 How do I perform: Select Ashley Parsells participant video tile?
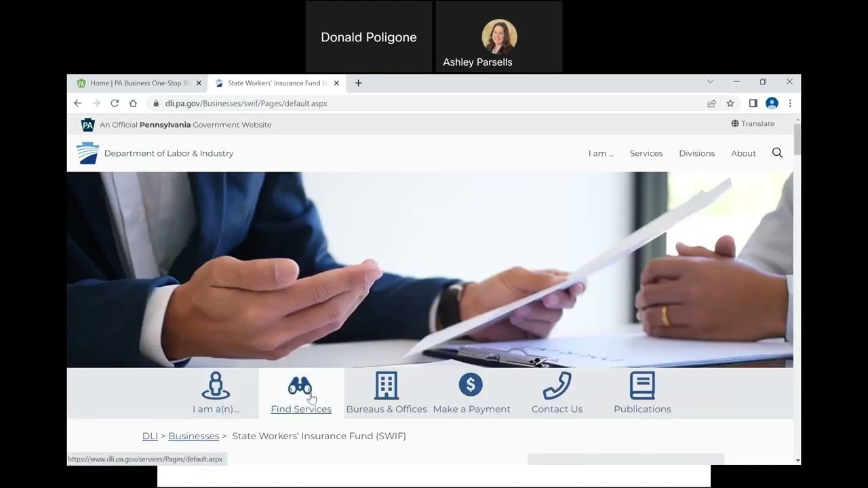[x=499, y=37]
